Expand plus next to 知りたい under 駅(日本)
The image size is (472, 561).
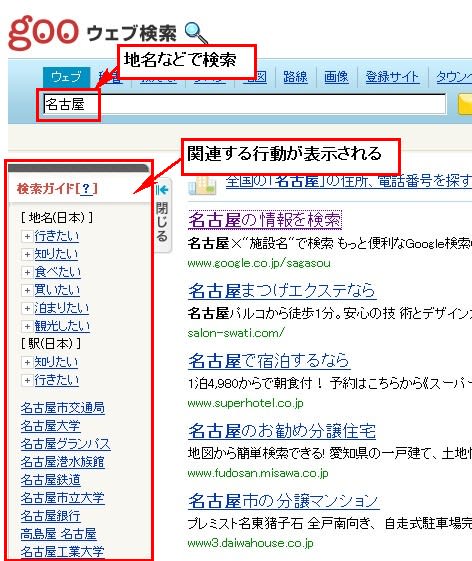tap(27, 362)
